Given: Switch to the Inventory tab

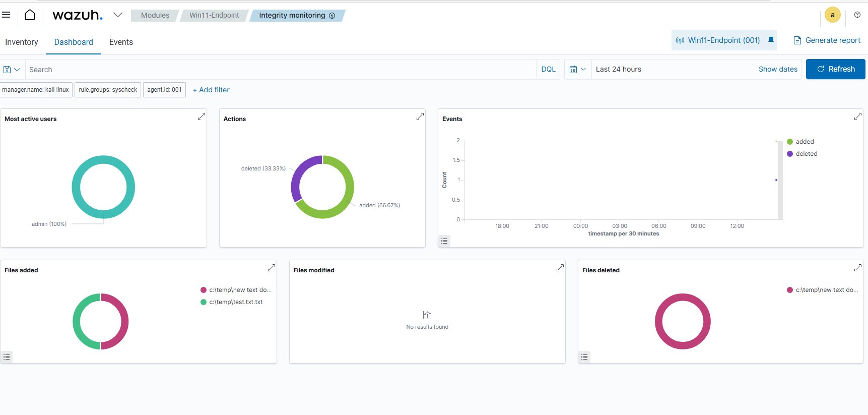Looking at the screenshot, I should click(22, 42).
